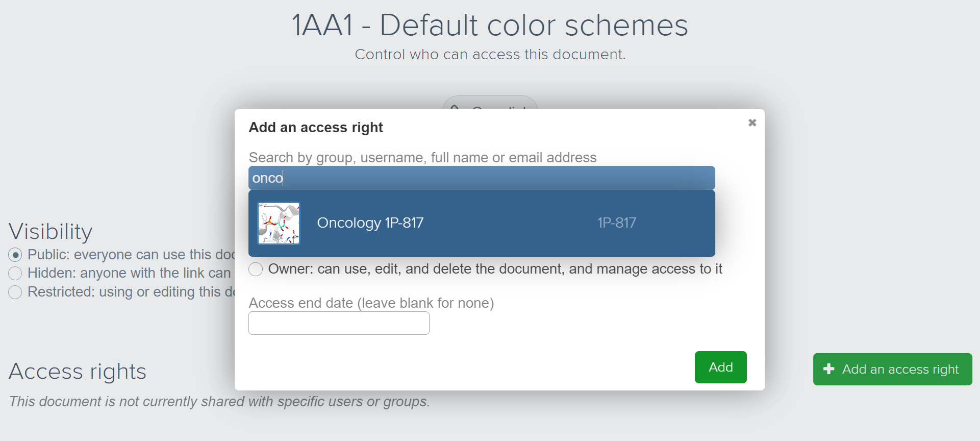The width and height of the screenshot is (980, 441).
Task: Select the Owner access level radio button
Action: [x=256, y=269]
